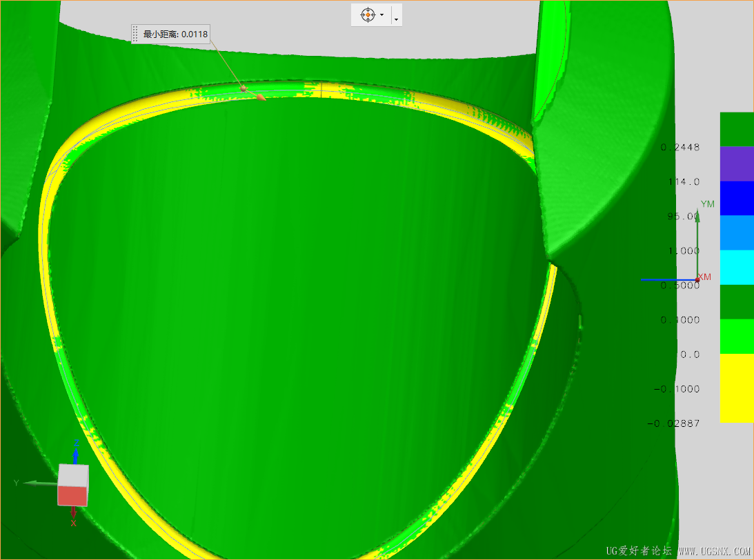Image resolution: width=754 pixels, height=560 pixels.
Task: Click the purple legend color swatch
Action: 737,163
